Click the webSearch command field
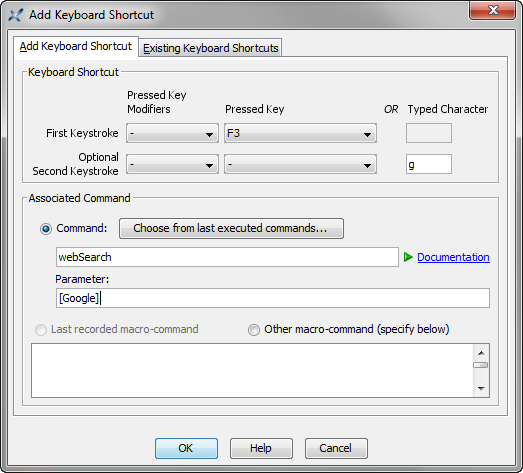 pos(227,257)
